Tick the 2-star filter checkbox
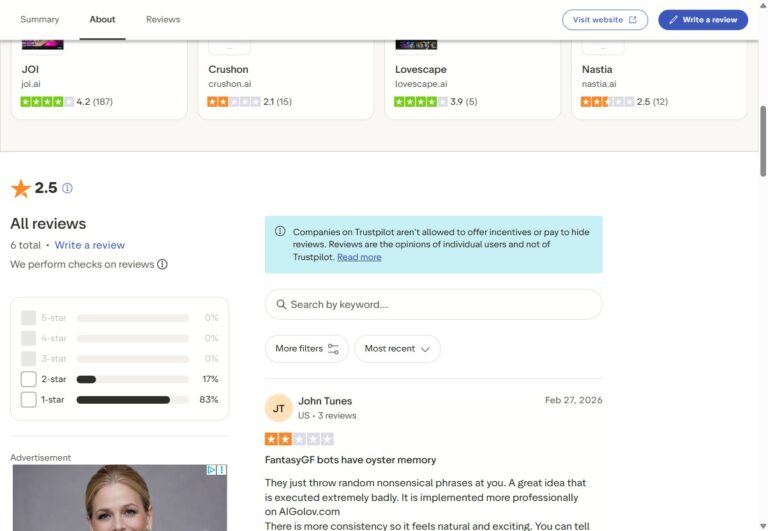This screenshot has height=531, width=768. coord(28,379)
